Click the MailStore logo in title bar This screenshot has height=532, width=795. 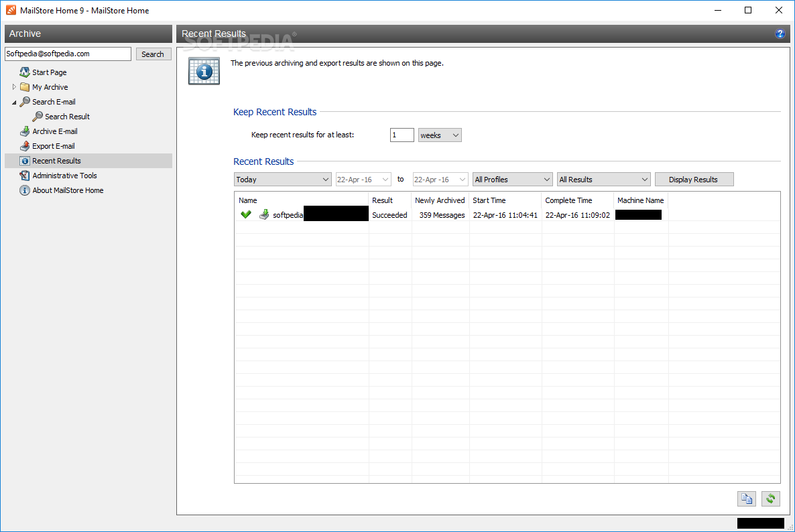pos(11,10)
